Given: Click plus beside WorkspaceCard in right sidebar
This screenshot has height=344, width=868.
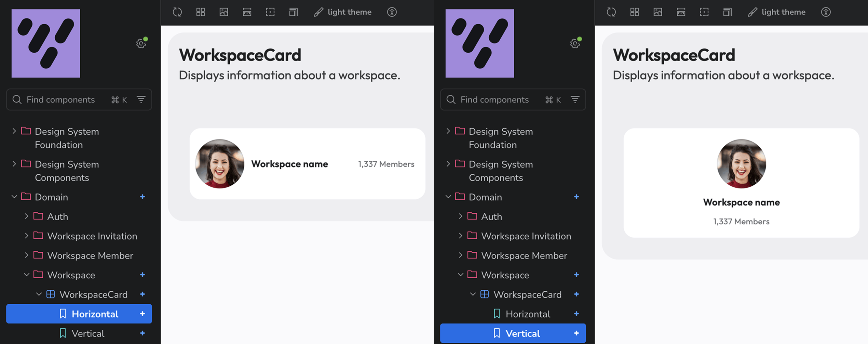Looking at the screenshot, I should click(x=577, y=294).
